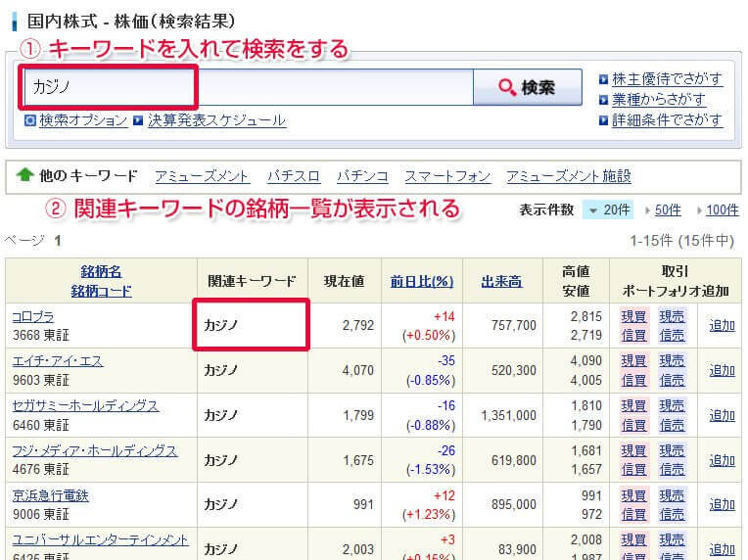Image resolution: width=748 pixels, height=560 pixels.
Task: Show 100件 results per page
Action: point(722,210)
